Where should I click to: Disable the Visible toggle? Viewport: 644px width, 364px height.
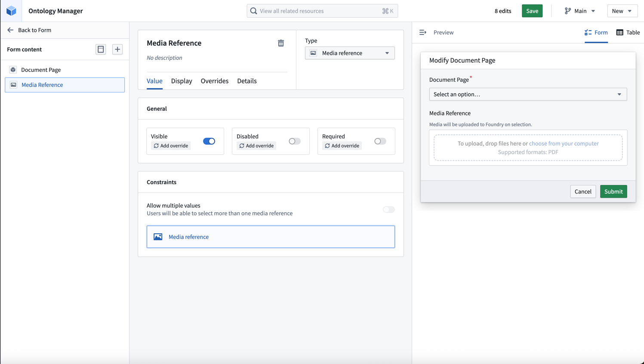[209, 141]
